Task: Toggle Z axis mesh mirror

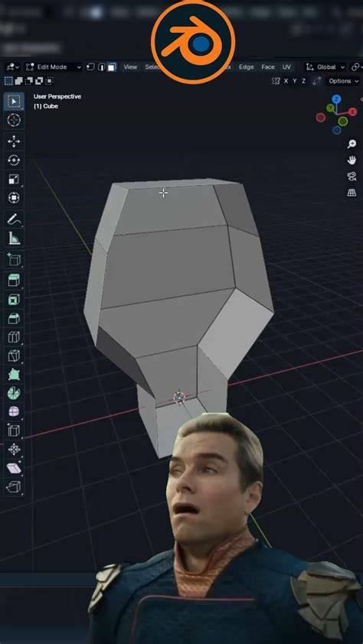Action: (x=304, y=81)
